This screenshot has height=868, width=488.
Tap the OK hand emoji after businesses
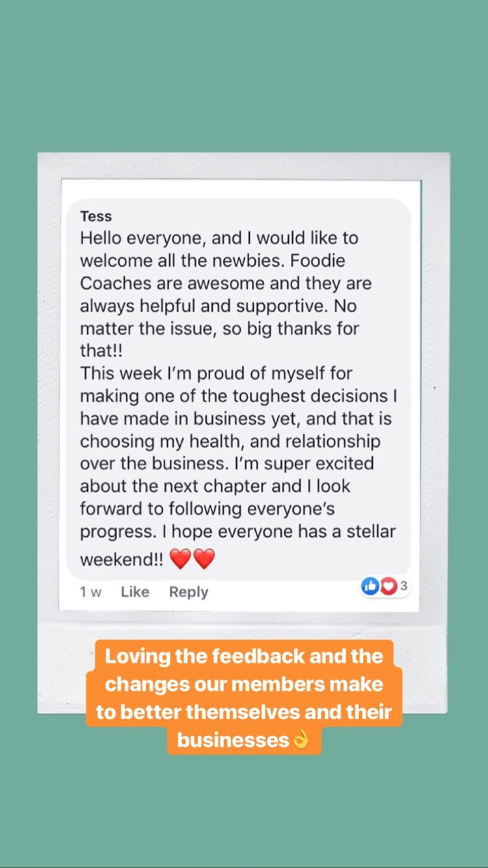tap(300, 740)
